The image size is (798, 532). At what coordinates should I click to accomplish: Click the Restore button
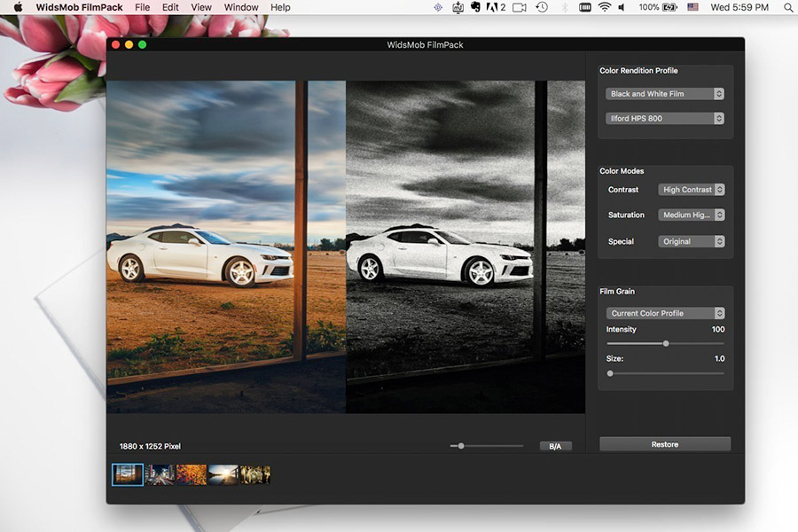click(x=665, y=444)
